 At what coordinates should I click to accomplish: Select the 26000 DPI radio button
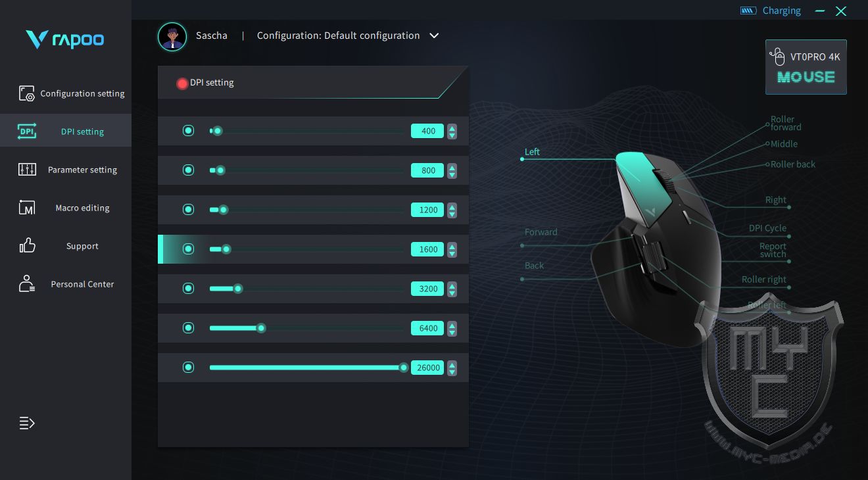click(189, 368)
